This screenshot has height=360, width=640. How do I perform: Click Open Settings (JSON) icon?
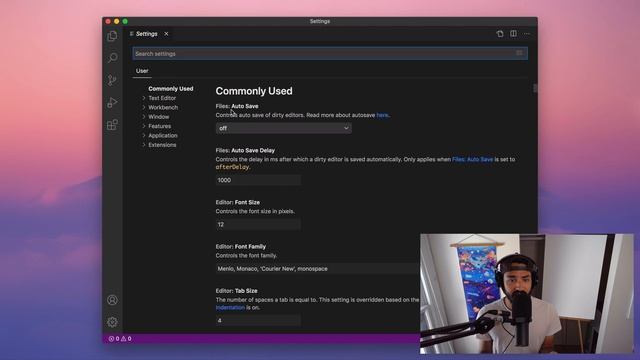[x=500, y=34]
